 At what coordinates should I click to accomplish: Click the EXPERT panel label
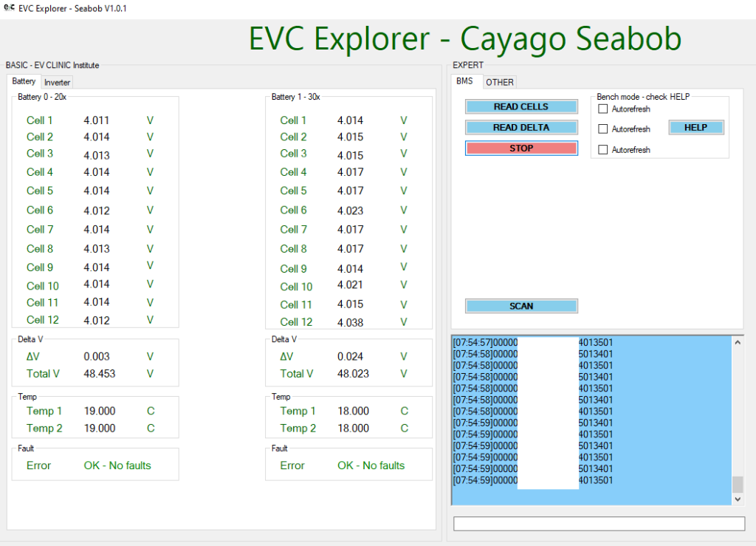(x=467, y=65)
